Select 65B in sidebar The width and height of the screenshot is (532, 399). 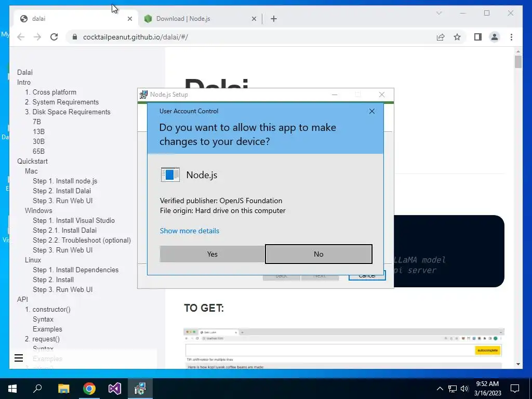click(x=38, y=151)
